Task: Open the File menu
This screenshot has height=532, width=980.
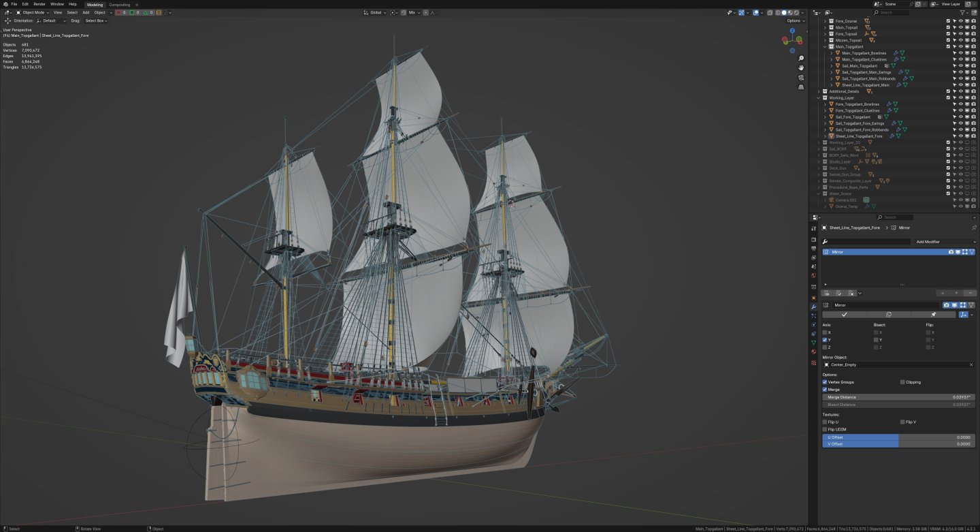Action: [x=14, y=4]
